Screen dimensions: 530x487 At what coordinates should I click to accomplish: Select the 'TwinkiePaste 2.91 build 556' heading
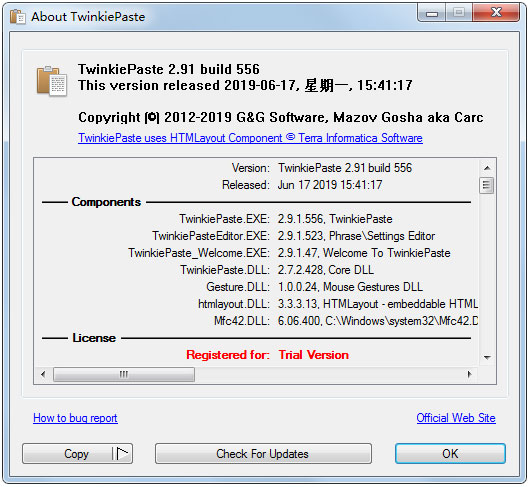tap(169, 69)
